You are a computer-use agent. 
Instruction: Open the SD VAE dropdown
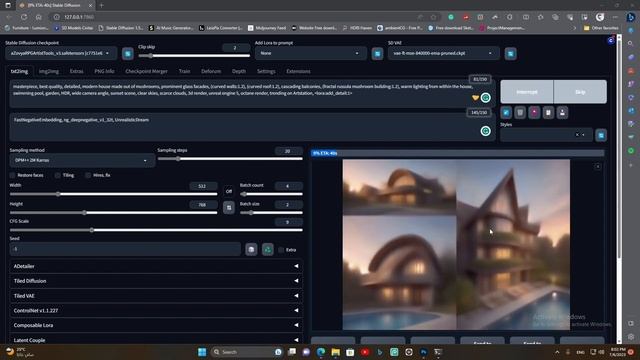[444, 53]
